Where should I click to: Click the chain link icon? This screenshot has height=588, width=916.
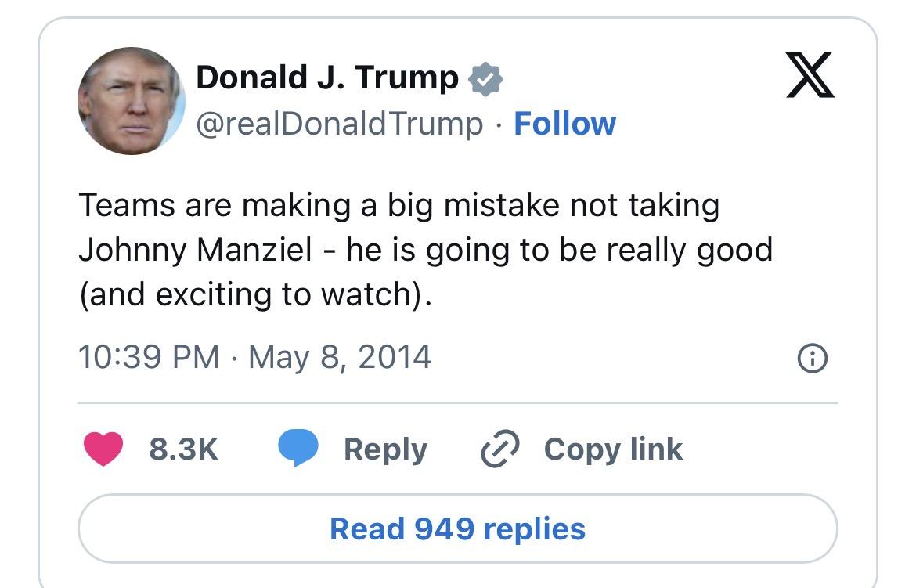[x=499, y=449]
